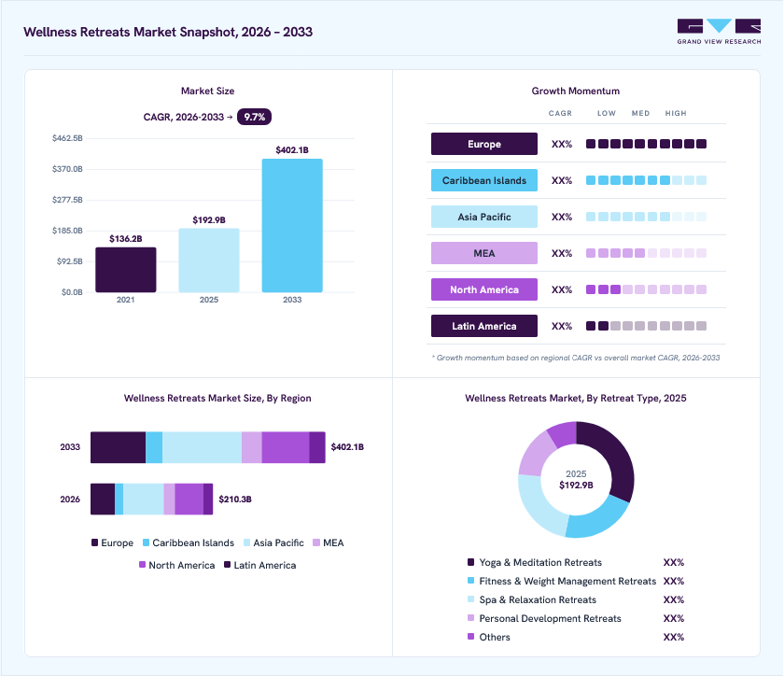Click the Latin America region label

(484, 326)
